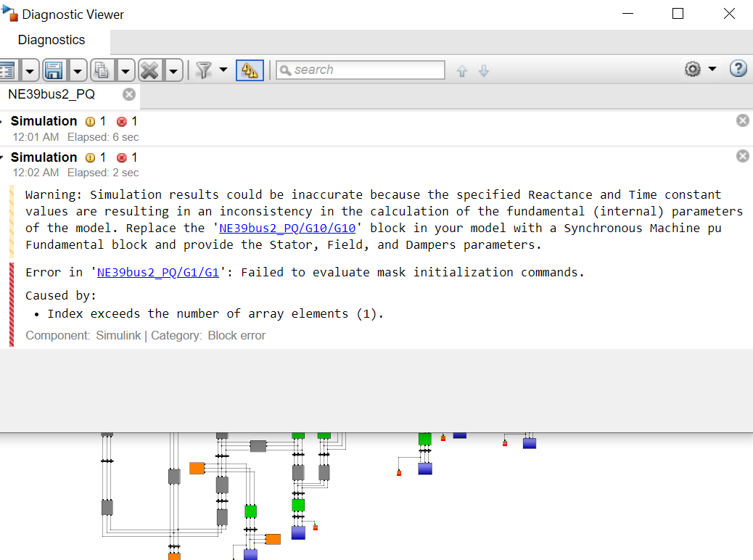Open dropdown arrow next to save icon
The width and height of the screenshot is (753, 560).
point(78,71)
